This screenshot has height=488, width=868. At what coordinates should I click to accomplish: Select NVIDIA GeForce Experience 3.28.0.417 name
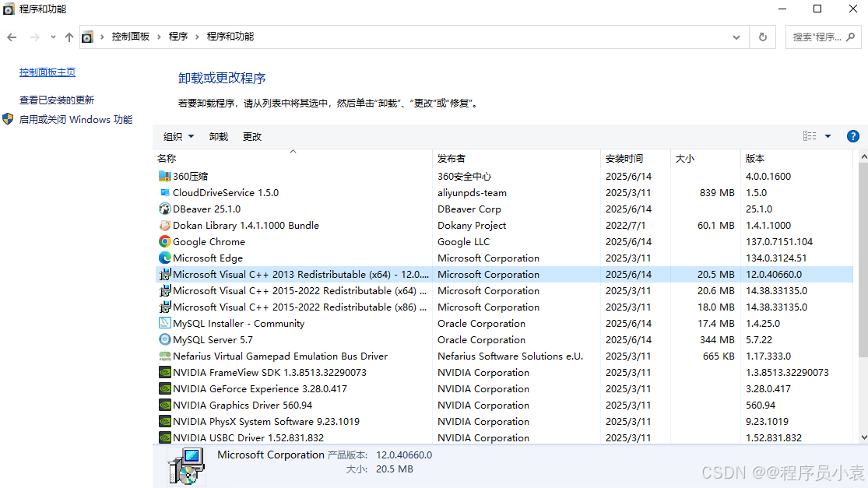tap(260, 389)
